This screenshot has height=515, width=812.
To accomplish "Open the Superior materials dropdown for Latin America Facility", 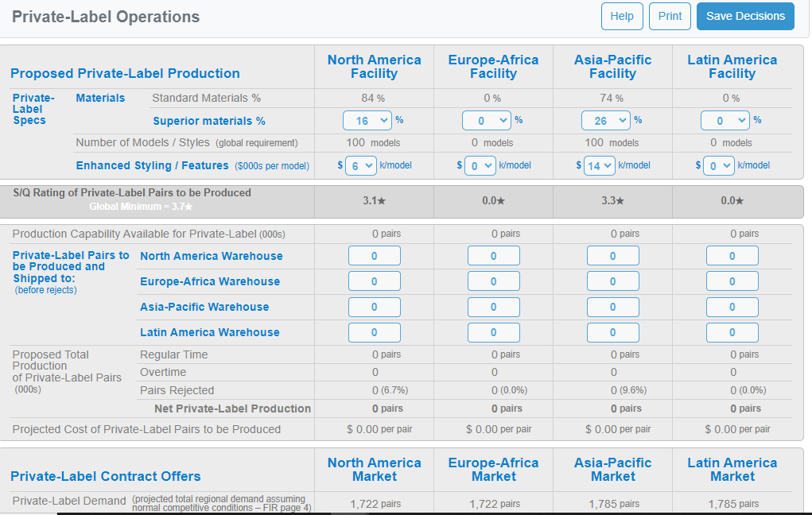I will click(725, 120).
